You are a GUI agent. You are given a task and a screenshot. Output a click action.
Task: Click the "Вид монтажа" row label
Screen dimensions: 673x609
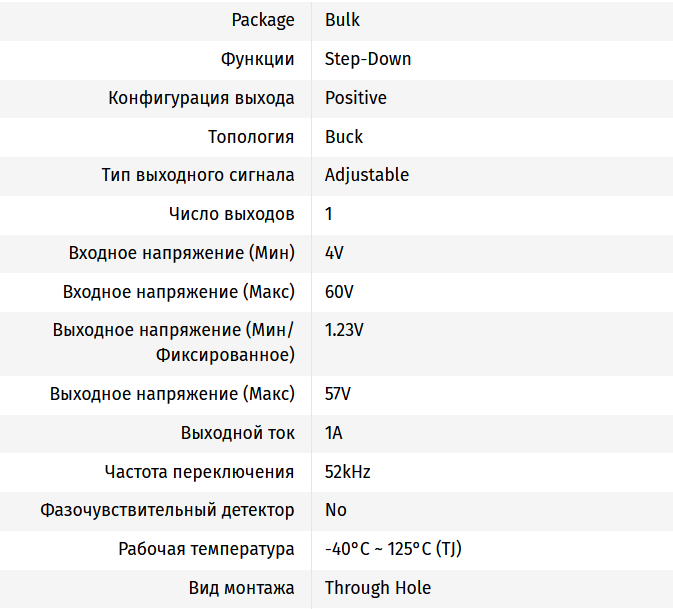point(242,588)
